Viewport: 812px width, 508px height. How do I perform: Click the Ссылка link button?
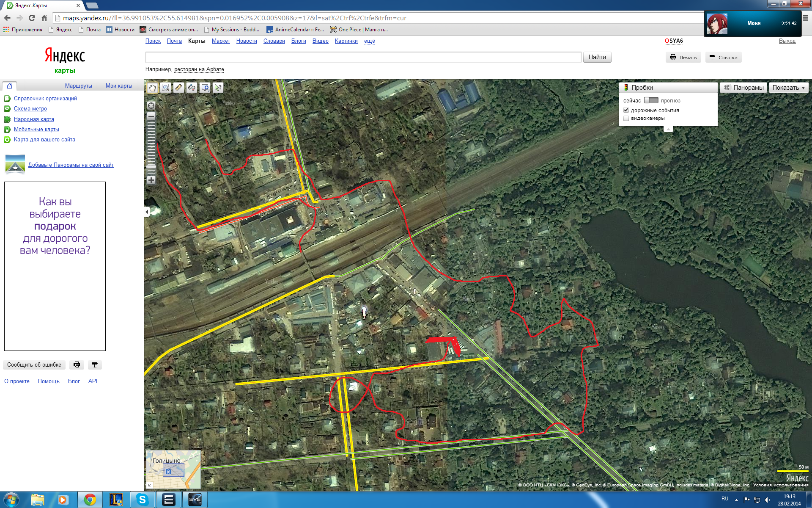[723, 57]
